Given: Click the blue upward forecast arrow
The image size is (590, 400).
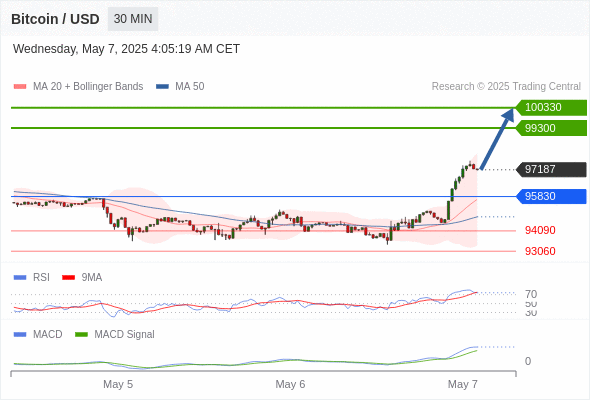Looking at the screenshot, I should 497,138.
